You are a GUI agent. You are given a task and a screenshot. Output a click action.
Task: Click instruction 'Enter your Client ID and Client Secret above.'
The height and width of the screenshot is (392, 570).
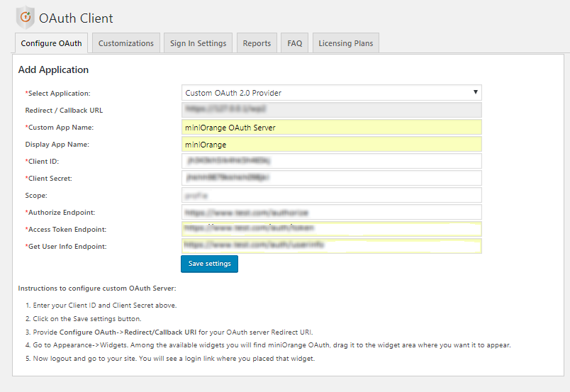pyautogui.click(x=105, y=306)
